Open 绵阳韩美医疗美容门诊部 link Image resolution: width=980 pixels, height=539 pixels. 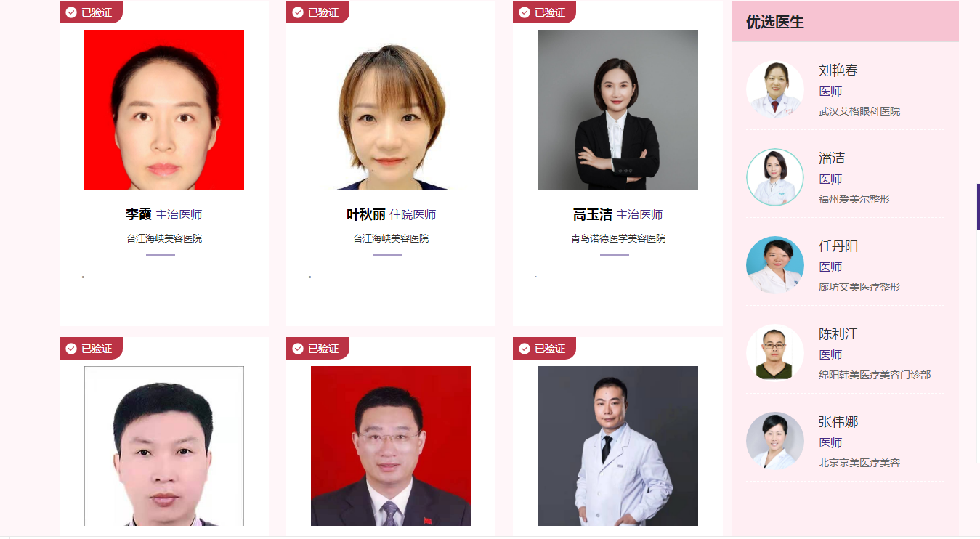pyautogui.click(x=875, y=375)
